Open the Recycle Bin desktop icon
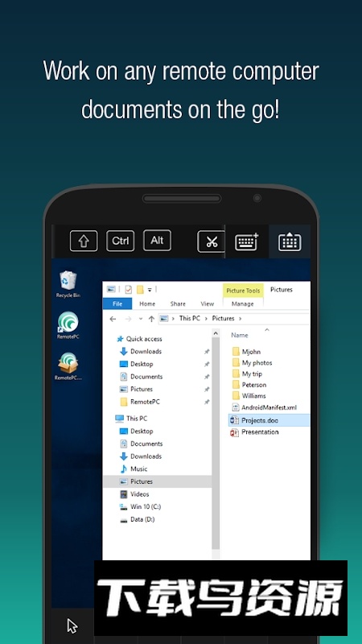Image resolution: width=362 pixels, height=644 pixels. coord(68,284)
